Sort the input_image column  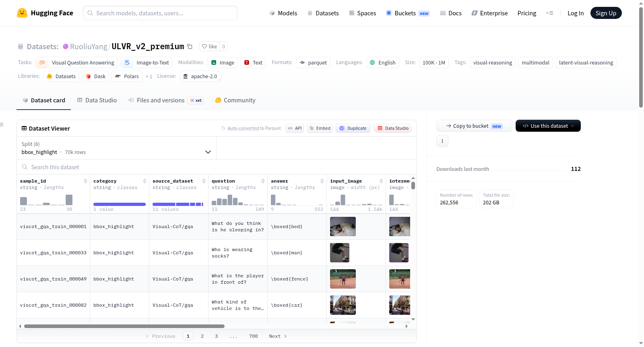381,181
